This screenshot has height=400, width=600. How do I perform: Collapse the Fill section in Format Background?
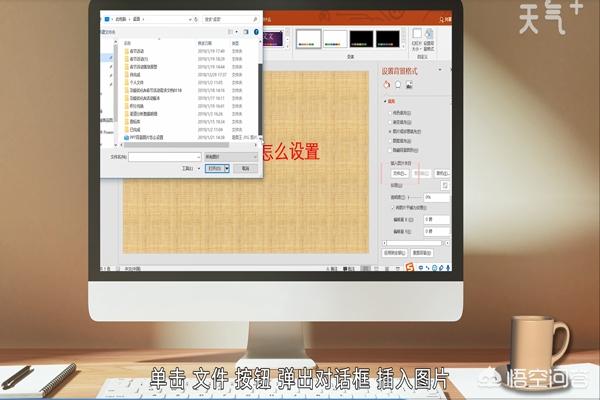click(x=385, y=101)
